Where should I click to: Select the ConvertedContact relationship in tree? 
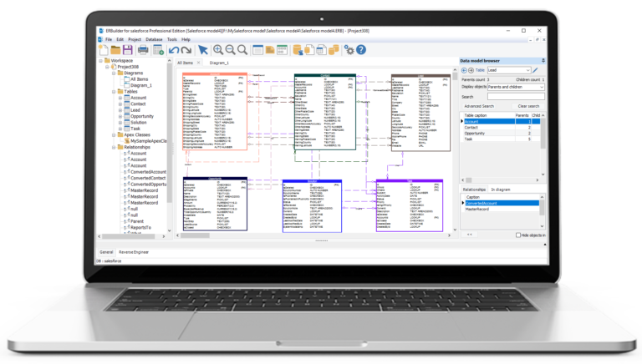148,178
